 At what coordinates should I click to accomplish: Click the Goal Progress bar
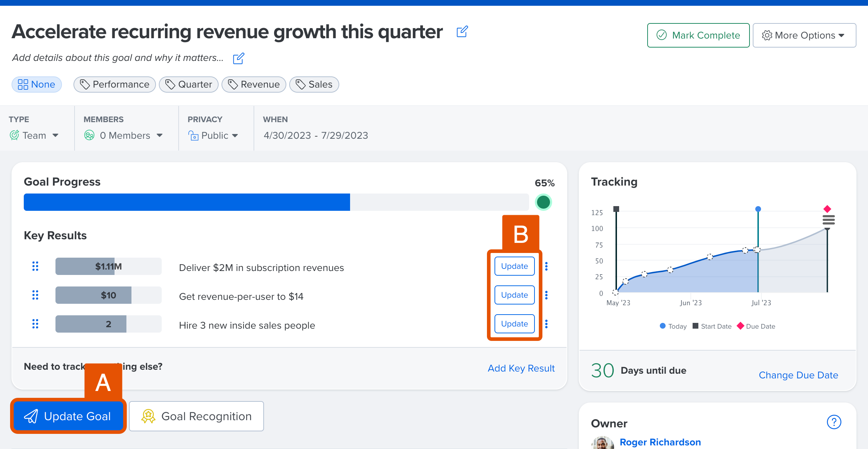pos(276,202)
